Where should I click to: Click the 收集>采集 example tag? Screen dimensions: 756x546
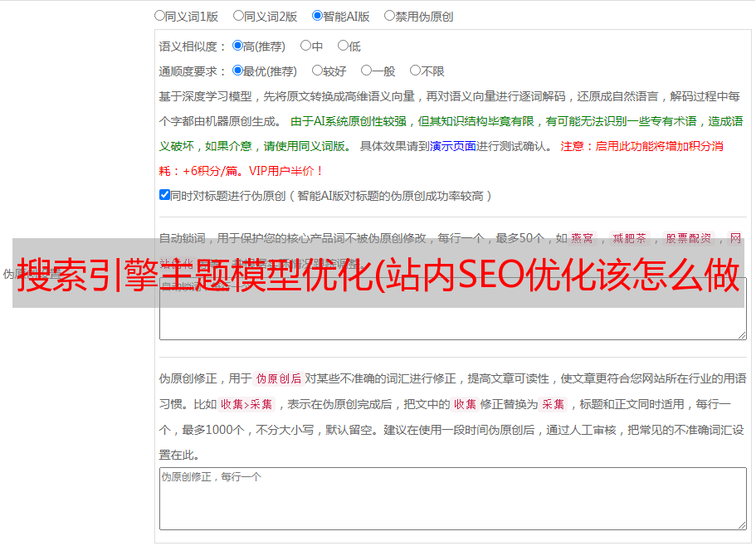(246, 405)
